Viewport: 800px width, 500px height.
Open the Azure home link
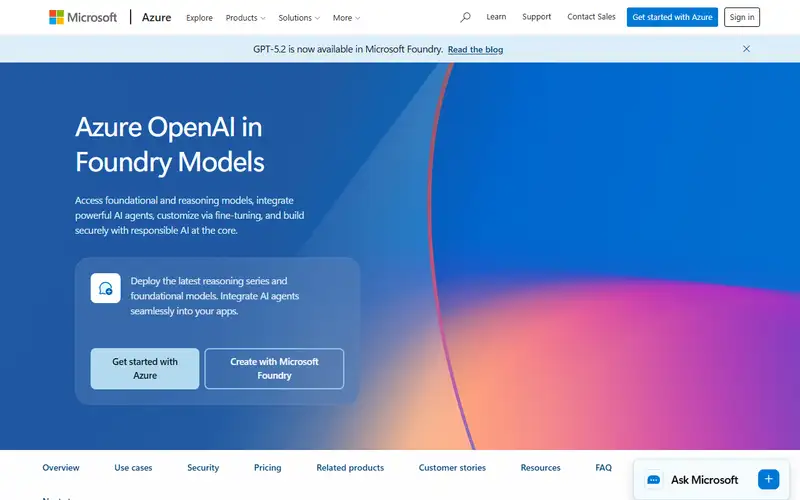[157, 17]
